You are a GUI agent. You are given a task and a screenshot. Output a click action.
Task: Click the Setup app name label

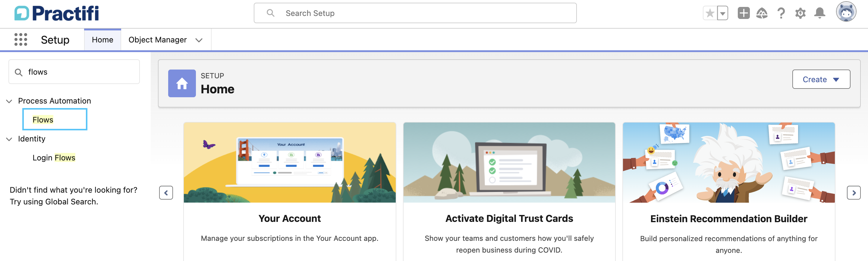pyautogui.click(x=55, y=40)
